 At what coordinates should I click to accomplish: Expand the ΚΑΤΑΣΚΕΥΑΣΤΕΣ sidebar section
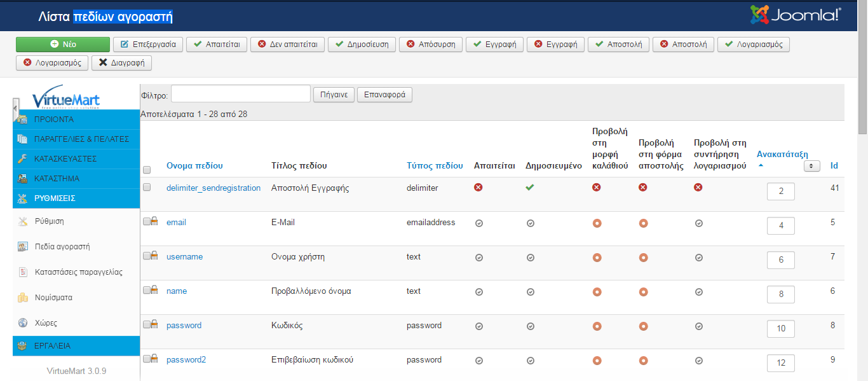[x=76, y=159]
